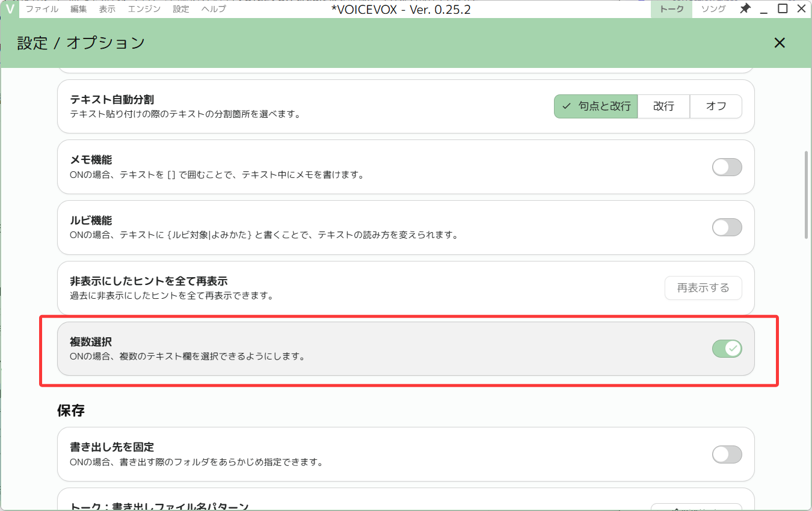Select 句点と改行 for text auto-split
Screen dimensions: 812x511
(x=595, y=106)
